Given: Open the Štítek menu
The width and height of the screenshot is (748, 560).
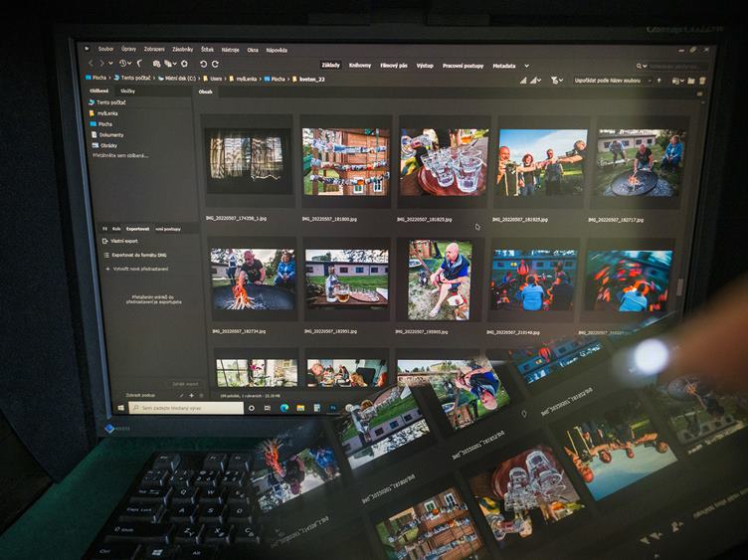Looking at the screenshot, I should pos(208,49).
